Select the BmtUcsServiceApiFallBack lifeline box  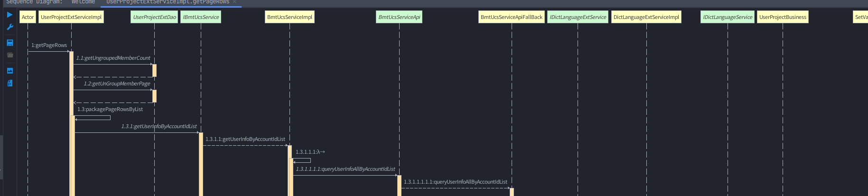coord(512,17)
